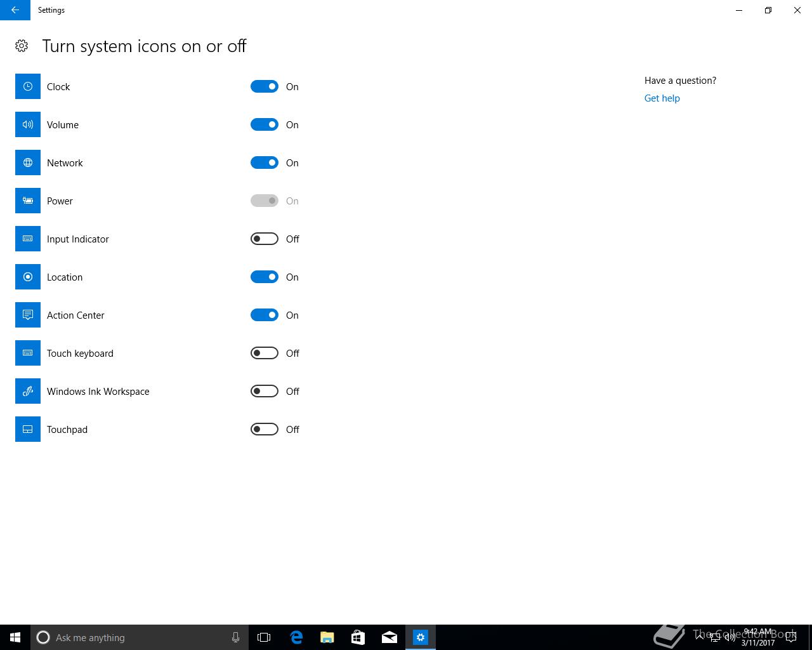Screen dimensions: 812x650
Task: Turn off the Volume toggle
Action: 265,124
